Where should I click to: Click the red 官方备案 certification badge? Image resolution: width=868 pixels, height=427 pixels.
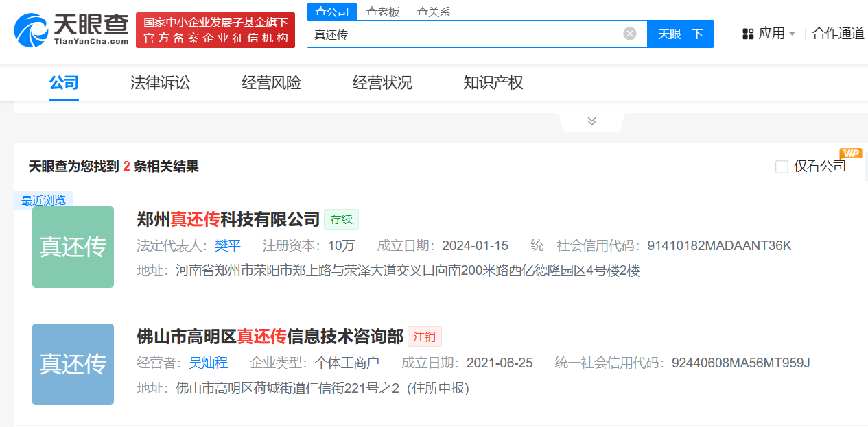tap(215, 30)
